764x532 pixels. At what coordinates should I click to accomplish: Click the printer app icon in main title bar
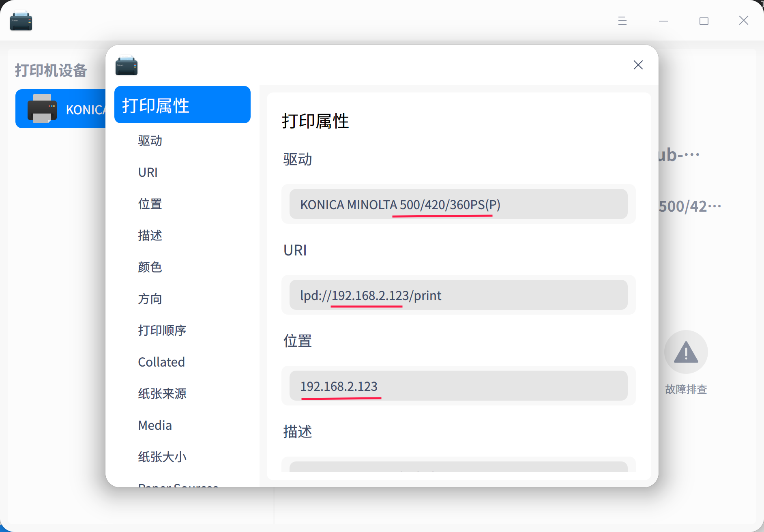tap(21, 21)
